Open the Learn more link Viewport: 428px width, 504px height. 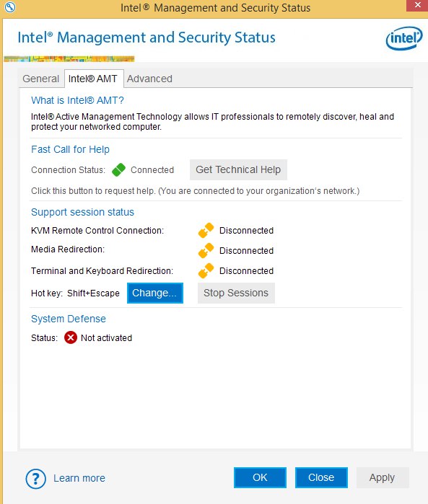tap(79, 478)
